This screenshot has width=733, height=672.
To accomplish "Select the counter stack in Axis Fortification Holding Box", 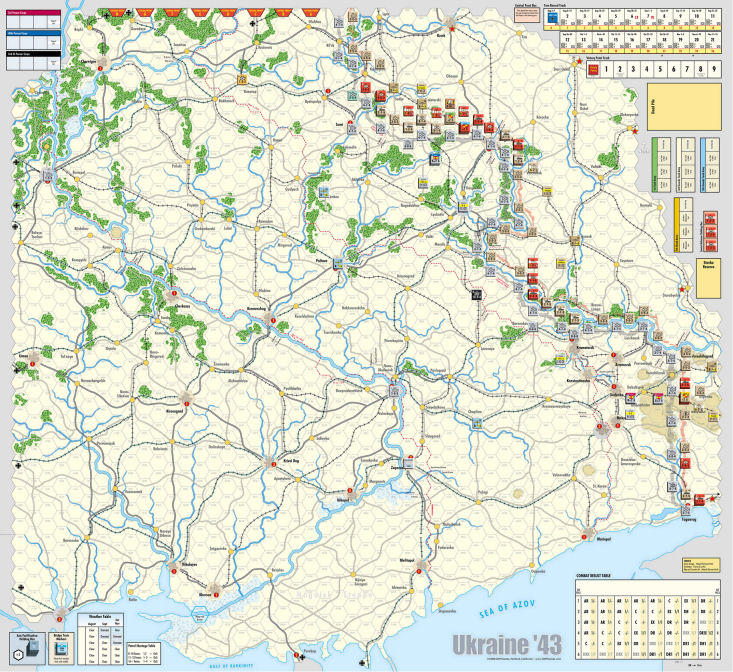I will (x=34, y=648).
